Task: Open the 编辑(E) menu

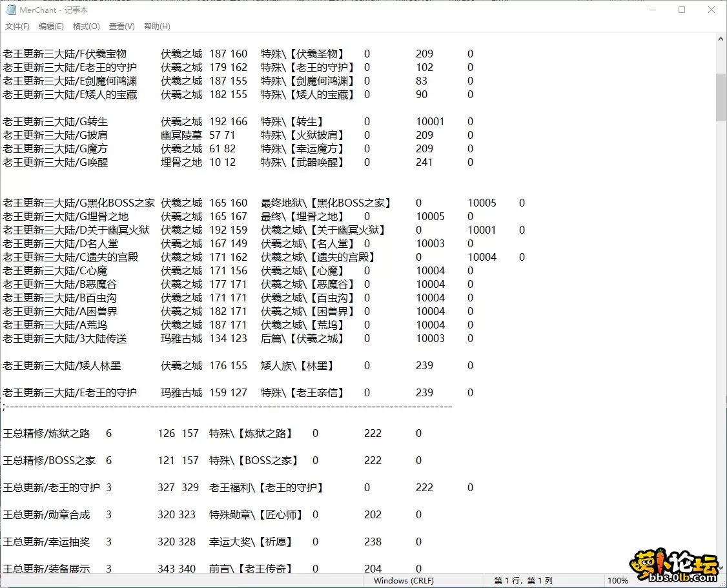Action: coord(50,26)
